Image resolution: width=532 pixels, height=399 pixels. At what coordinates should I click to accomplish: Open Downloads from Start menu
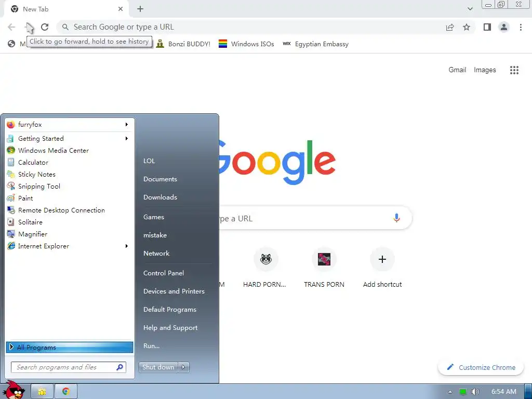click(x=160, y=197)
